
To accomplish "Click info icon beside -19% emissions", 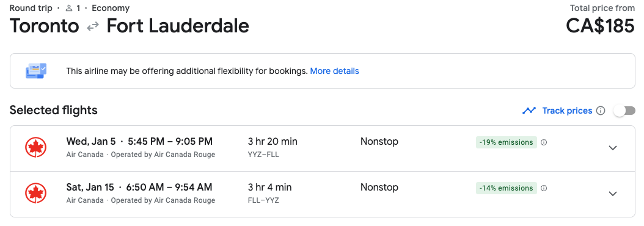I will tap(544, 142).
